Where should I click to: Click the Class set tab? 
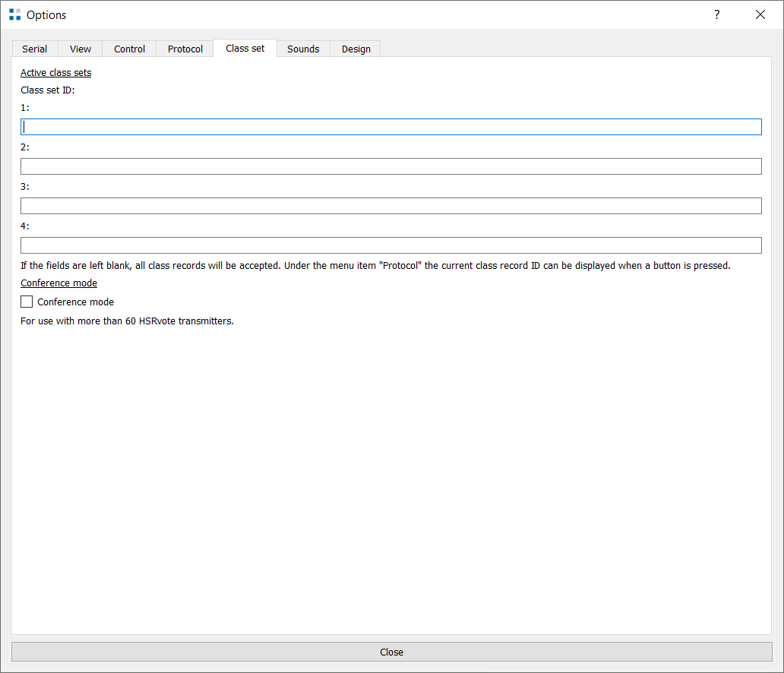(245, 48)
